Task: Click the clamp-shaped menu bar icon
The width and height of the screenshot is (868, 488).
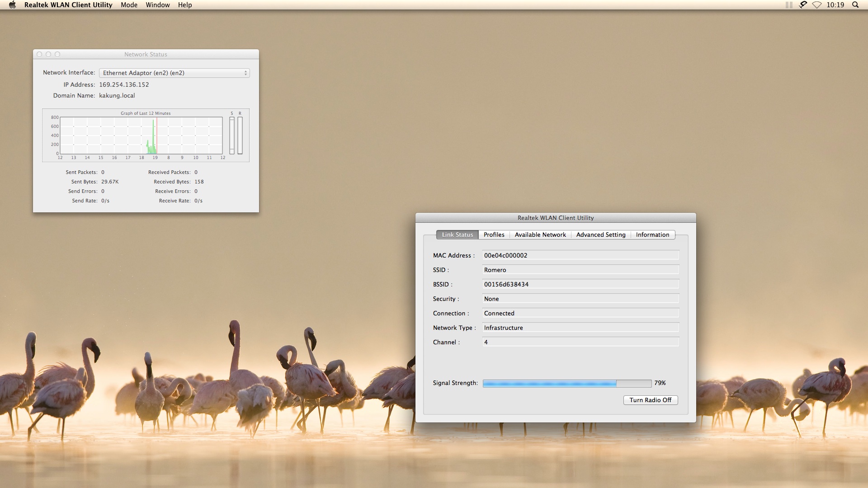Action: (803, 5)
